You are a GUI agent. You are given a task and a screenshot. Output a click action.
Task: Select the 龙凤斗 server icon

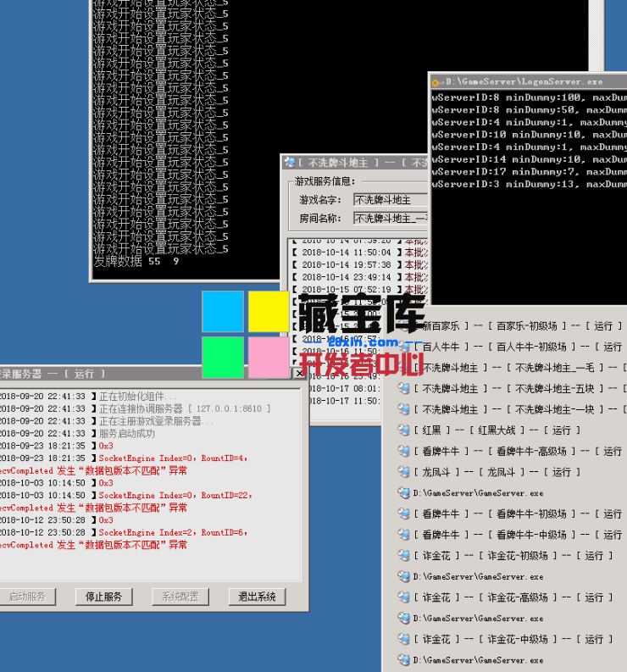[404, 472]
